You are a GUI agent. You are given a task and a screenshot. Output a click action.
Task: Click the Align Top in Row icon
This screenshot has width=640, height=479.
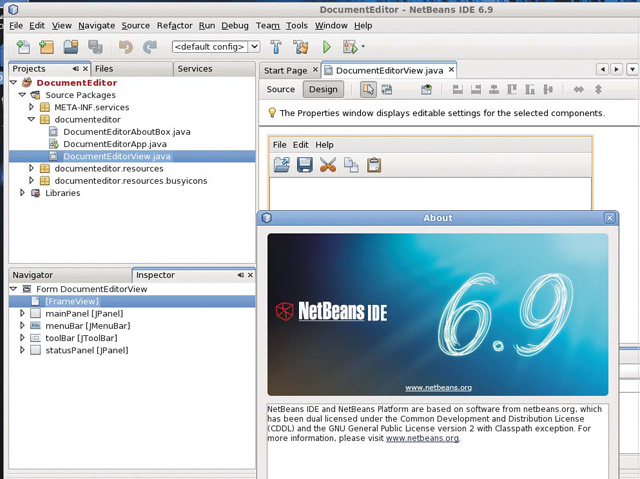tap(512, 89)
